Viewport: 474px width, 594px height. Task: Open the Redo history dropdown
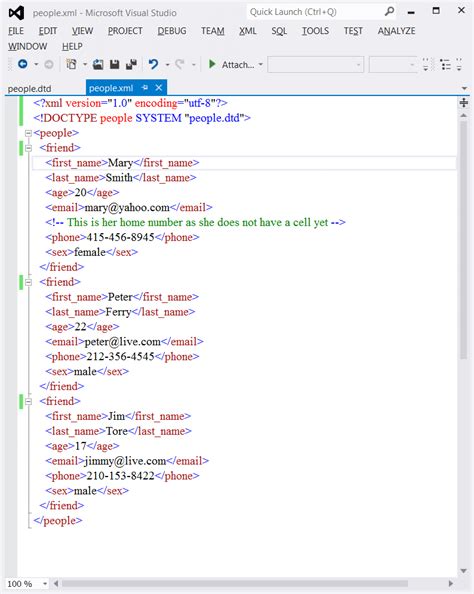tap(194, 65)
